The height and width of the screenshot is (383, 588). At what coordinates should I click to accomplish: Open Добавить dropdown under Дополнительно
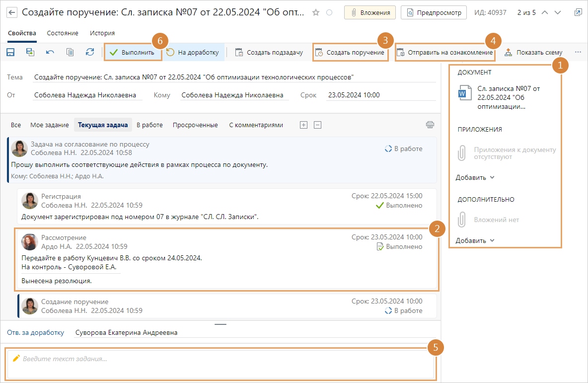click(475, 240)
